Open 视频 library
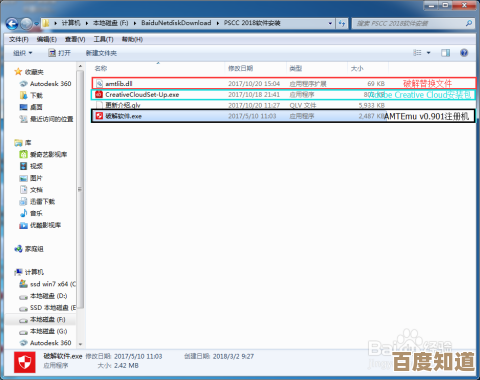 (36, 166)
